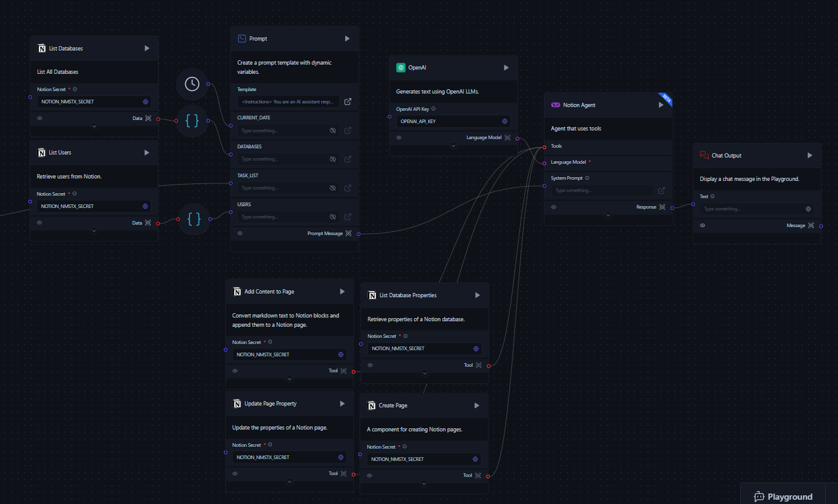Expand the collapsed section of List Databases node
838x504 pixels.
click(94, 126)
